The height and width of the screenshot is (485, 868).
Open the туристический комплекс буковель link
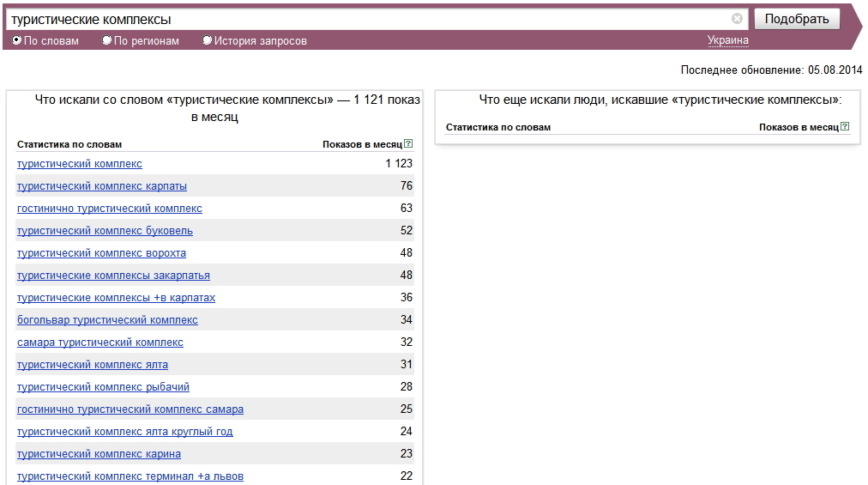pos(105,231)
